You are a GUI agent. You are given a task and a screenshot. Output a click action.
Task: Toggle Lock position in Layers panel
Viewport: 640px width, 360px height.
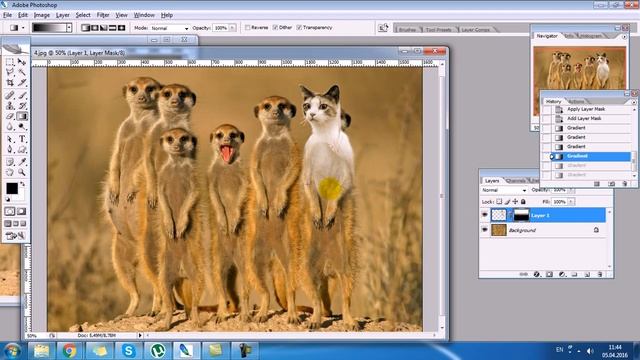pos(515,202)
